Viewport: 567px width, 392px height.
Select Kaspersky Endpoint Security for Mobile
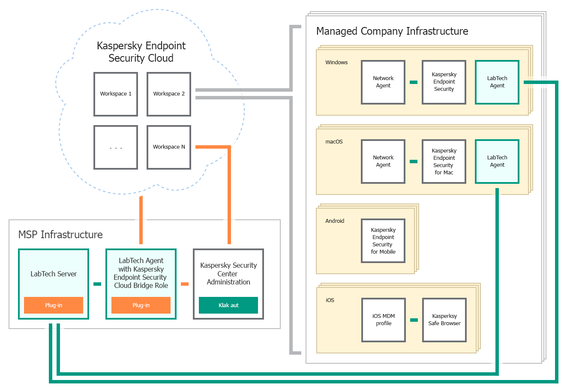pyautogui.click(x=383, y=241)
